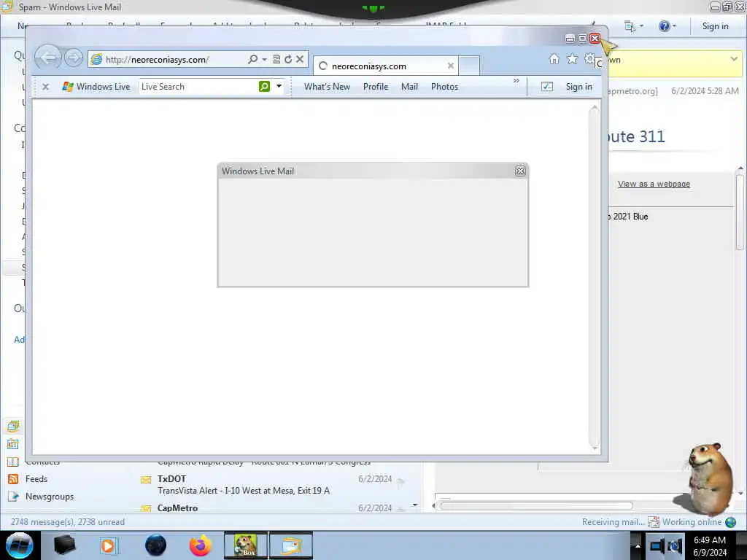The height and width of the screenshot is (560, 747).
Task: Switch to hamster Box app in taskbar
Action: tap(246, 545)
